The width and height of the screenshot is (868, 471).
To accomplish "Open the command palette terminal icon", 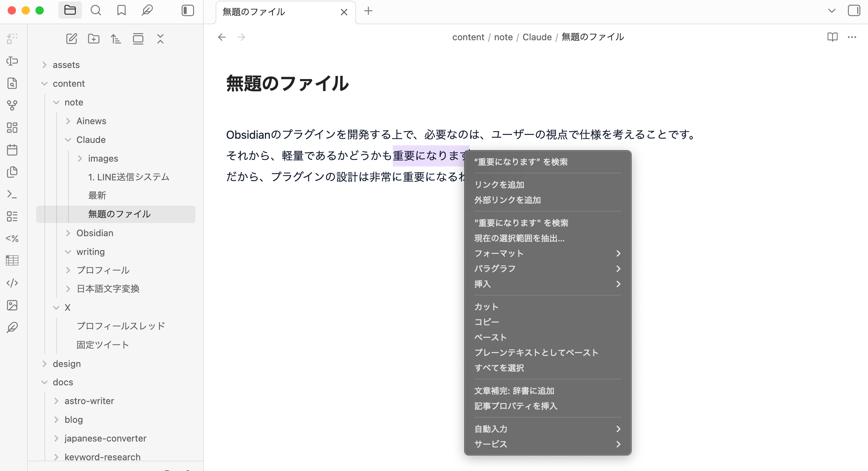I will click(12, 194).
